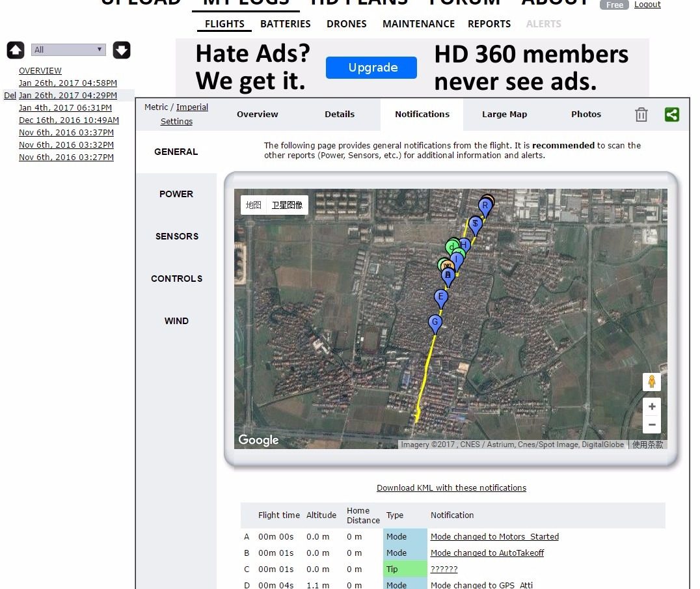This screenshot has height=589, width=700.
Task: Select map marker E
Action: pyautogui.click(x=441, y=297)
